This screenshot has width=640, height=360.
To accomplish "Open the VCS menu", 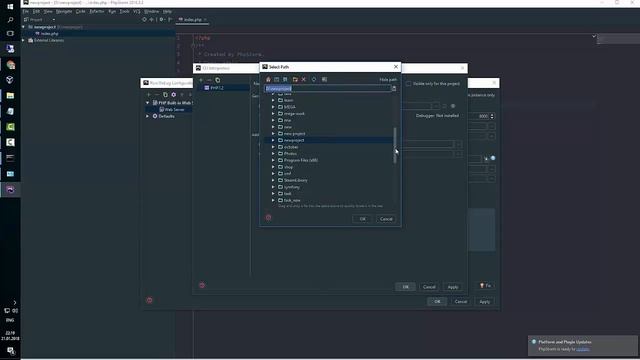I will click(136, 11).
